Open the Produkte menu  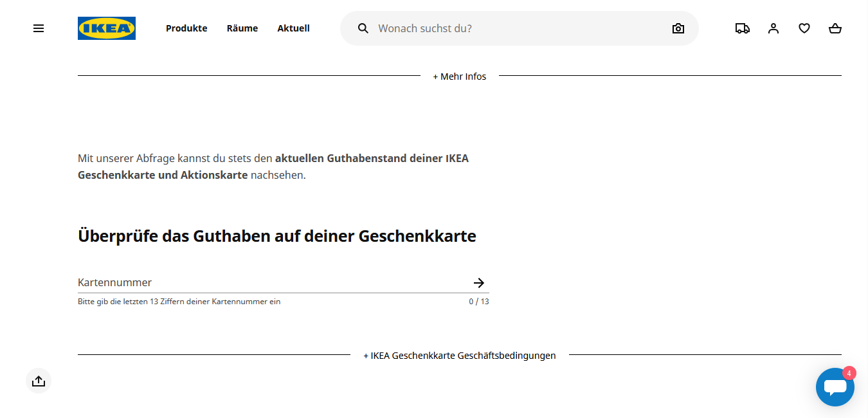186,28
